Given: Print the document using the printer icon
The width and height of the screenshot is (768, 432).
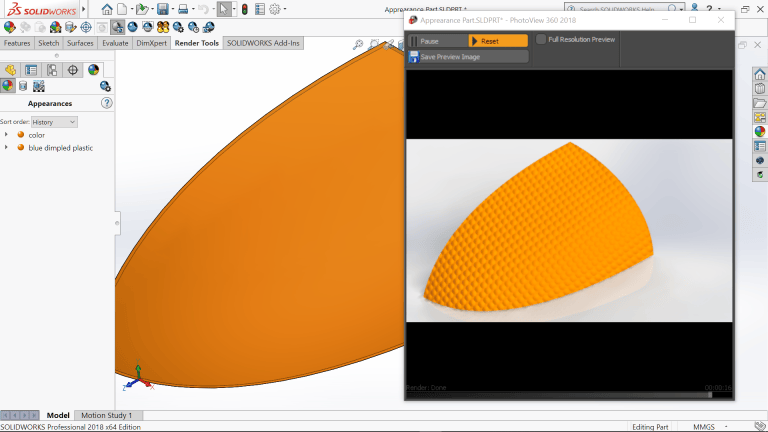Looking at the screenshot, I should coord(183,9).
